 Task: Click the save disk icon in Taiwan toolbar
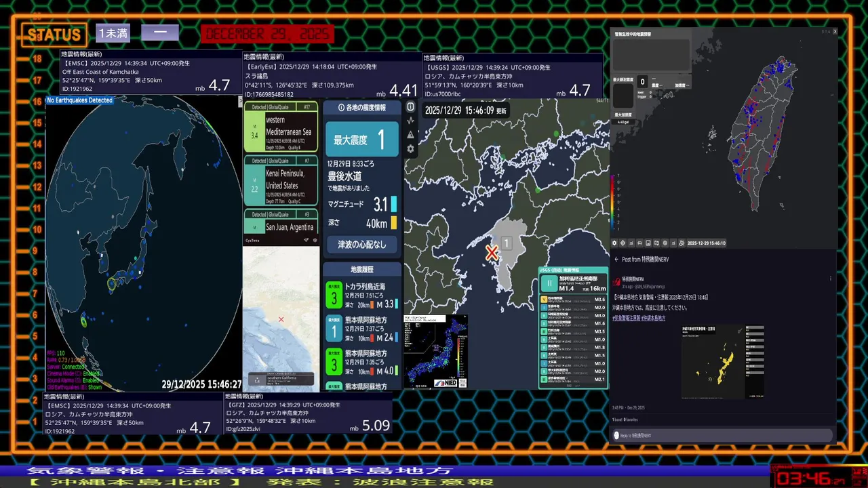[x=648, y=243]
